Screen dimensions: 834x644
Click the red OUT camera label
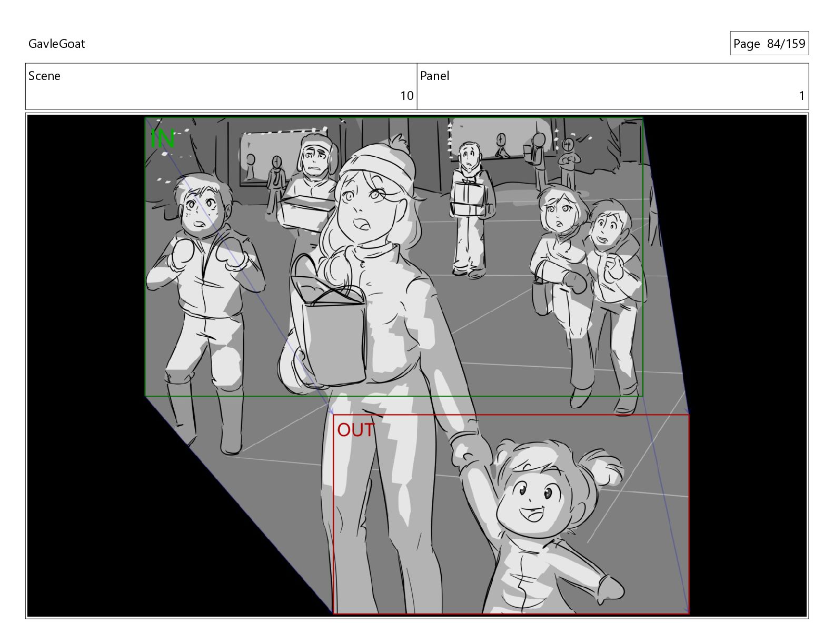pos(355,430)
